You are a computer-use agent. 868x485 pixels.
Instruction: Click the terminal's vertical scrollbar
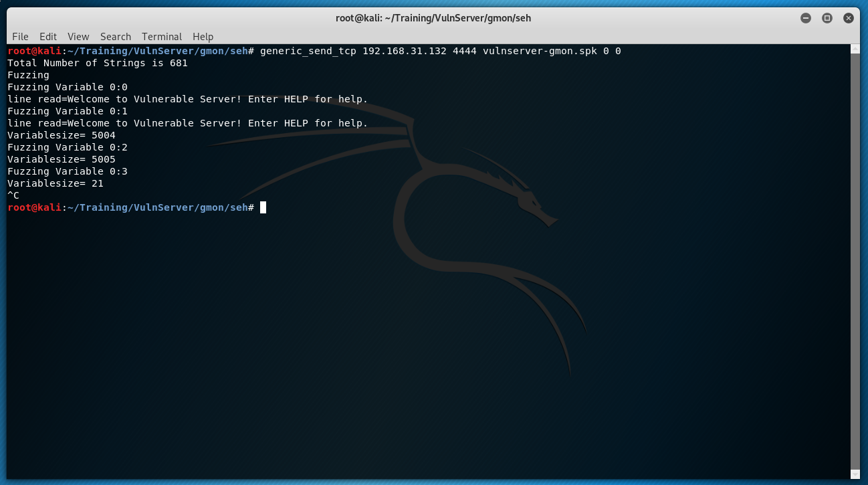[855, 261]
